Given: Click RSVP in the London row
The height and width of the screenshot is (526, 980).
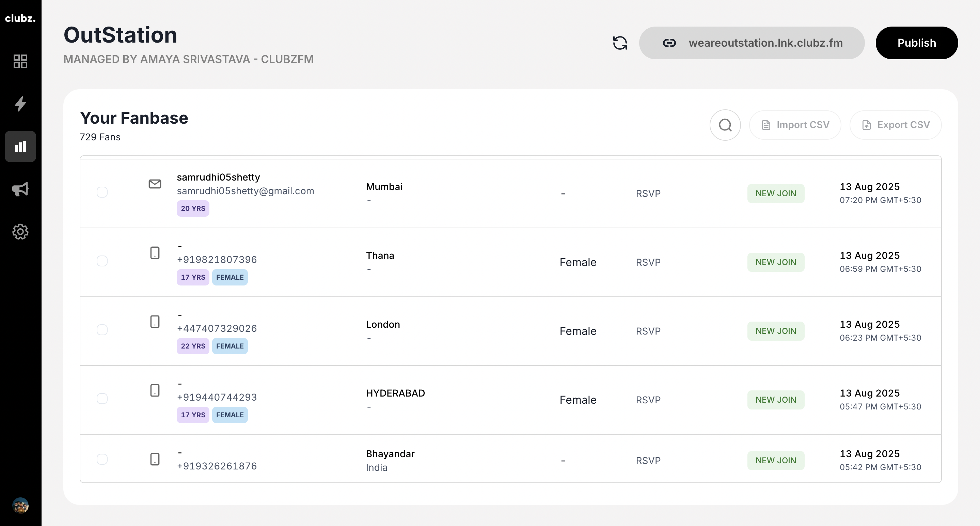Looking at the screenshot, I should coord(648,331).
